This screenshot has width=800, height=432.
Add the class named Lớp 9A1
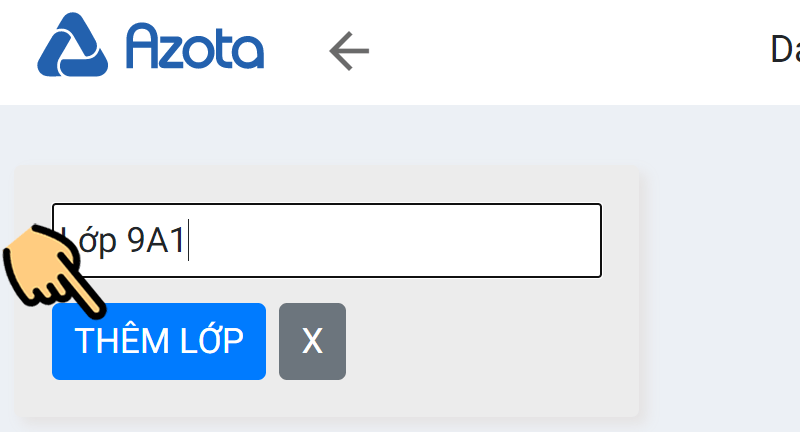(x=159, y=342)
